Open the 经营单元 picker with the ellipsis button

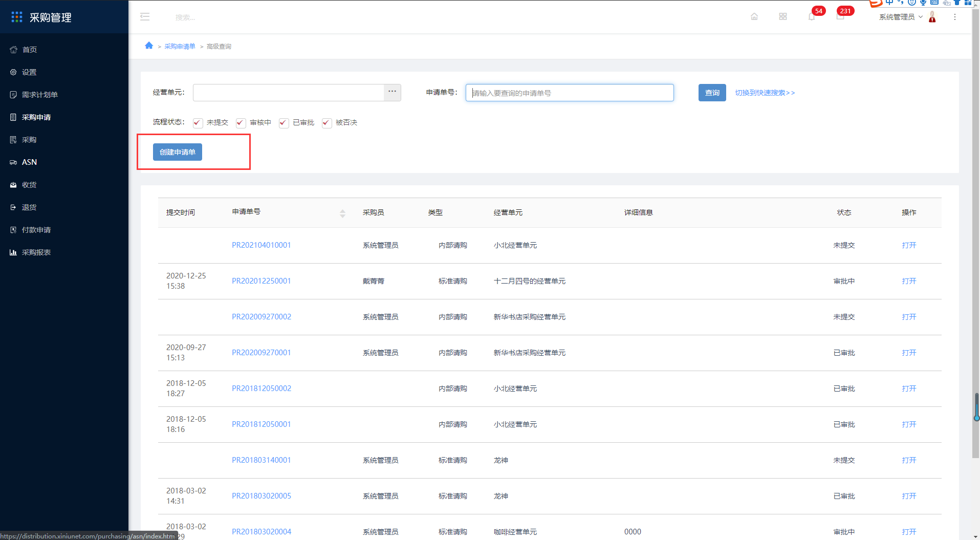click(x=393, y=93)
